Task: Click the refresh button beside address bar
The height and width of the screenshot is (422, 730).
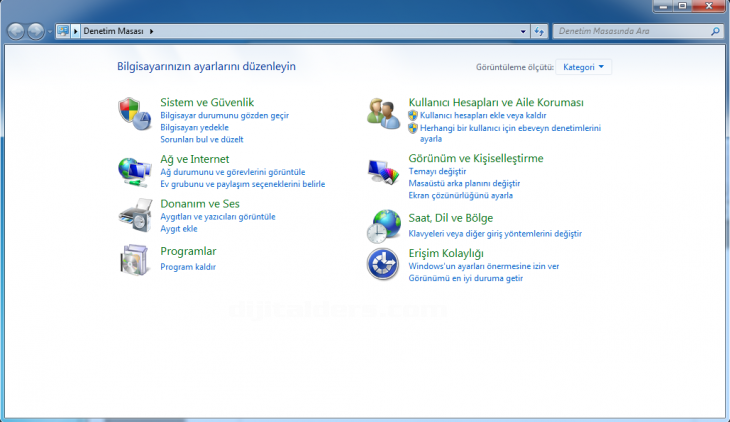Action: (x=539, y=31)
